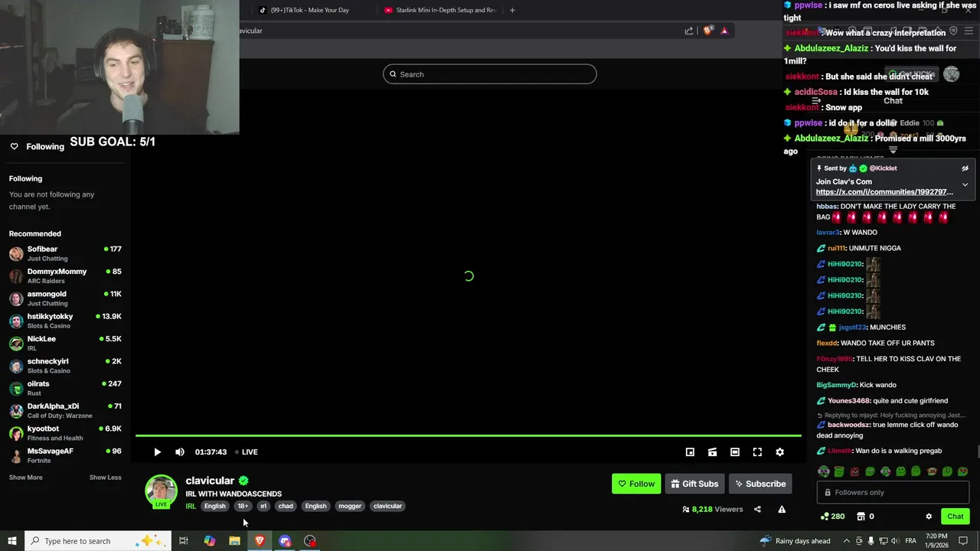Show hidden system tray icons

[x=847, y=541]
